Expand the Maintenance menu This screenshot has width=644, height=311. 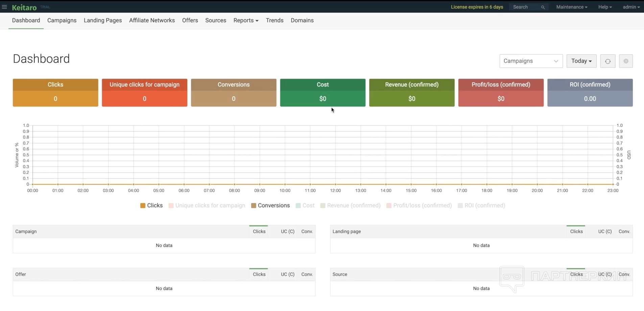click(572, 7)
